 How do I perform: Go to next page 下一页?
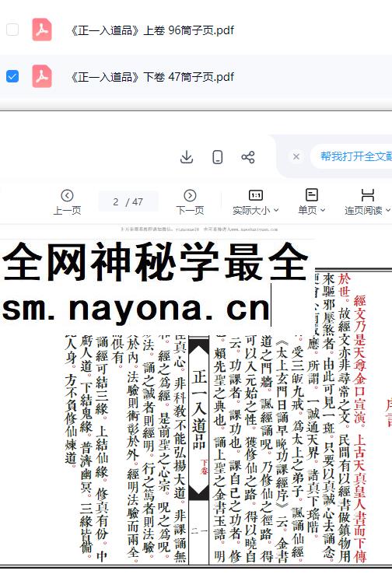coord(190,202)
